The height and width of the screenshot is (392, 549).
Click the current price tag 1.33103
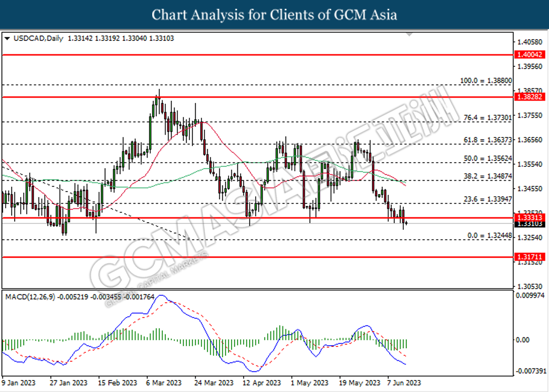530,224
